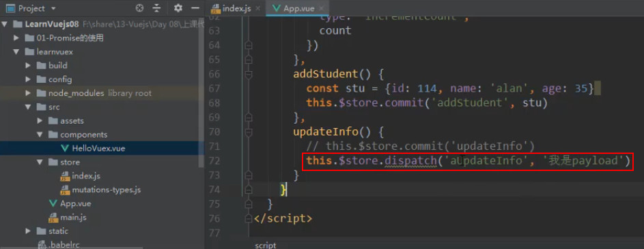The width and height of the screenshot is (644, 249).
Task: Click the dispatch call on line 72
Action: 411,160
